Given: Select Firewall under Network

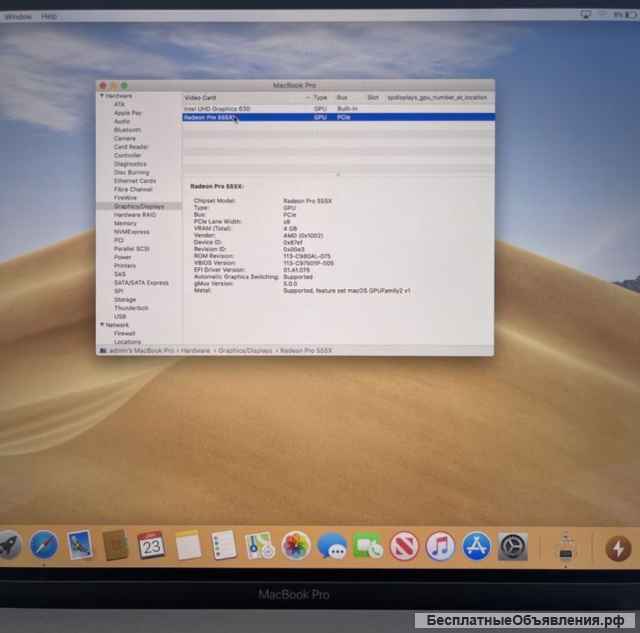Looking at the screenshot, I should [124, 333].
